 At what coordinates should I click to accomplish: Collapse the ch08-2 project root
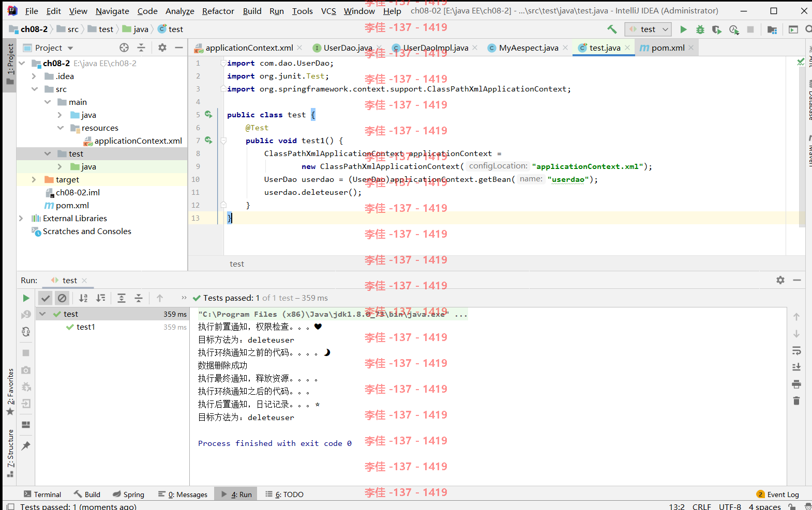point(22,63)
